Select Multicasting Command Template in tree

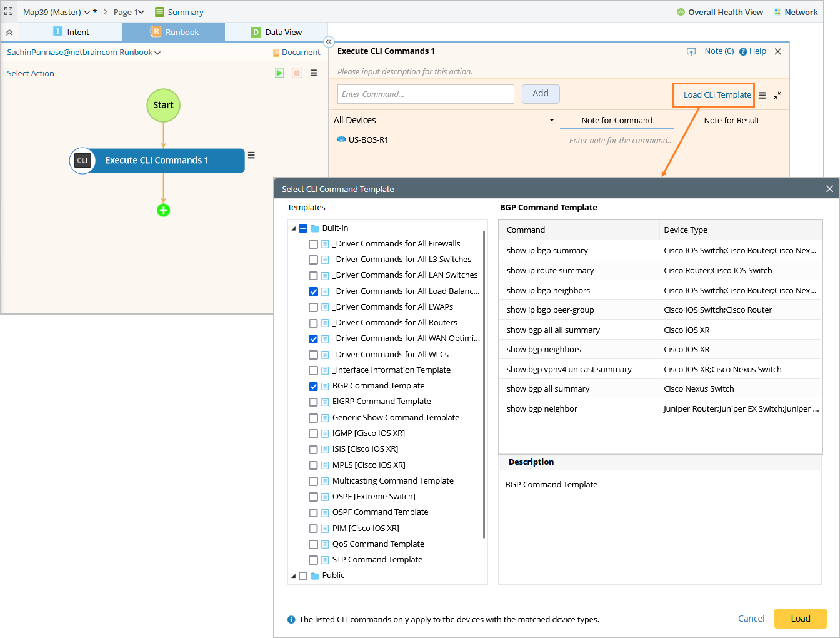tap(393, 481)
